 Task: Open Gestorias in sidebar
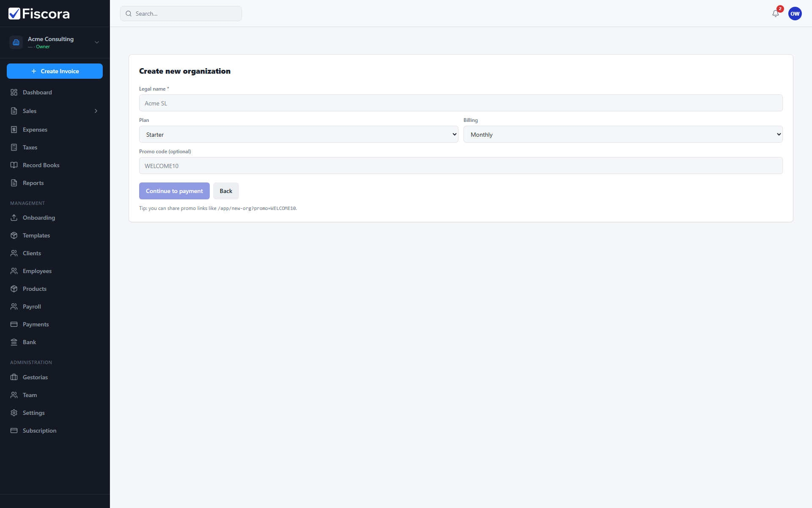pyautogui.click(x=55, y=377)
